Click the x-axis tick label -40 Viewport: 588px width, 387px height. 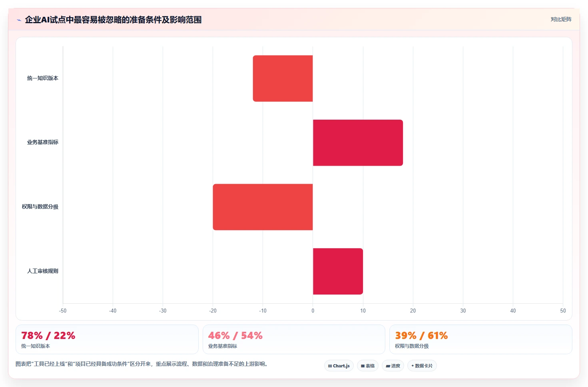click(x=113, y=311)
